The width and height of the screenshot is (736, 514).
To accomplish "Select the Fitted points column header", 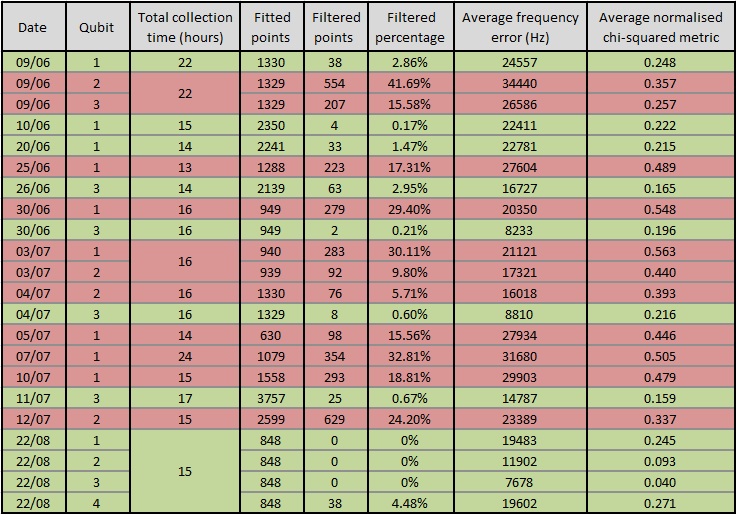I will (271, 28).
